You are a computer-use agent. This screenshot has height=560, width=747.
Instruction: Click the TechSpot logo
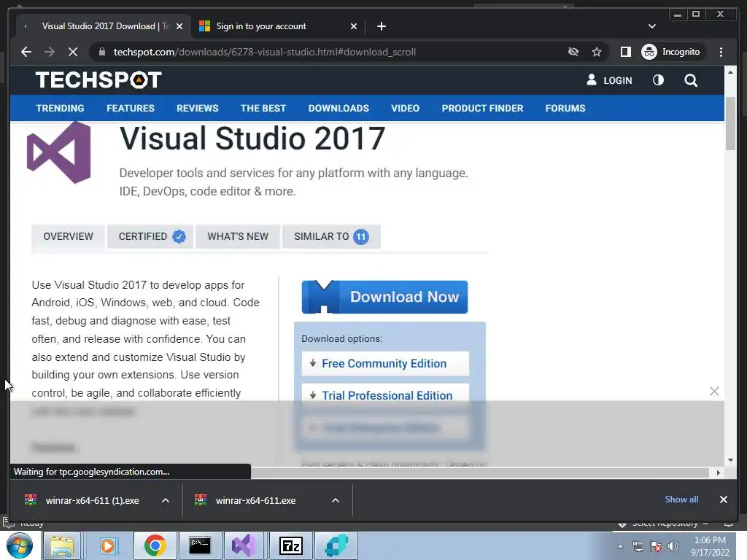[x=98, y=79]
